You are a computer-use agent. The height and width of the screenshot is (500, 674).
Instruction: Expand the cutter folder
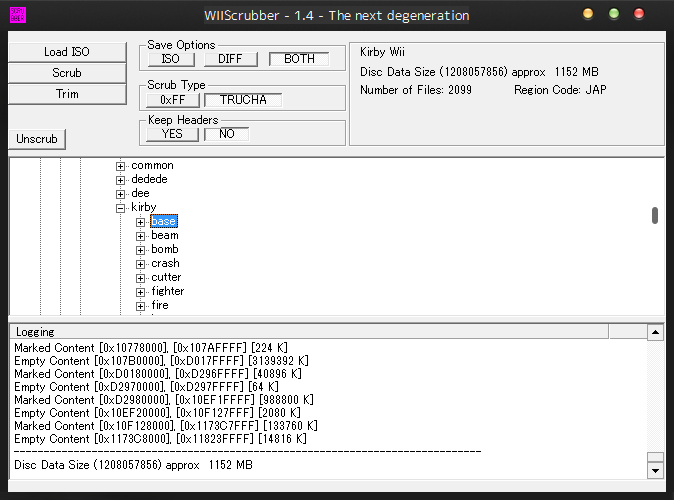(141, 278)
